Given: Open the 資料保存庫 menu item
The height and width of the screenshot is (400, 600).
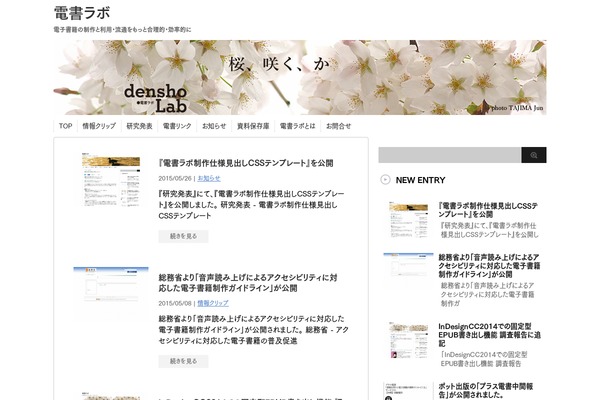Looking at the screenshot, I should [x=253, y=126].
